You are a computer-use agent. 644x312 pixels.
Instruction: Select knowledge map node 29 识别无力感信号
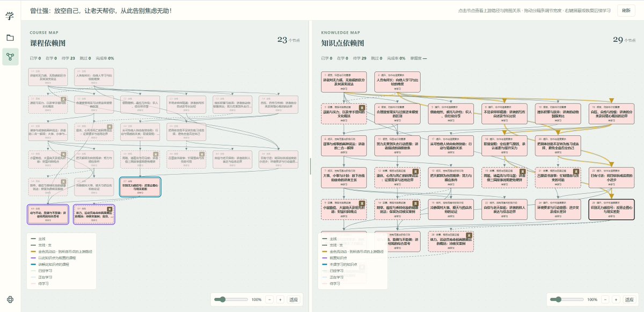point(611,210)
